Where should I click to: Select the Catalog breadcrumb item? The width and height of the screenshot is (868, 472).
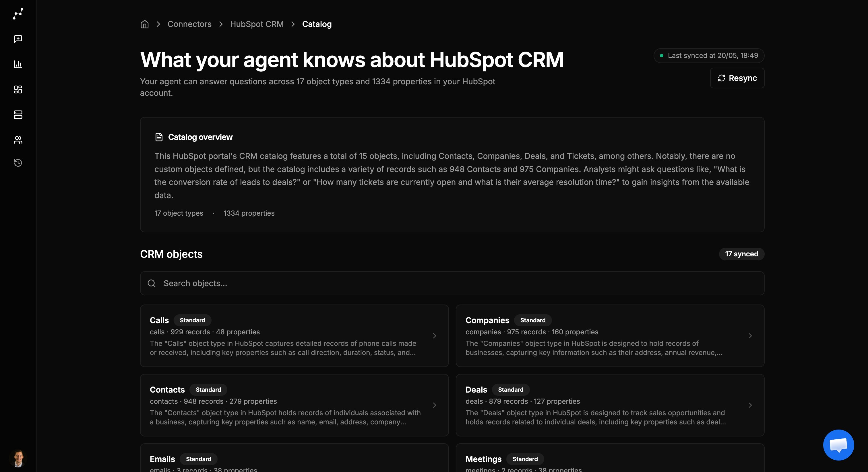[317, 24]
